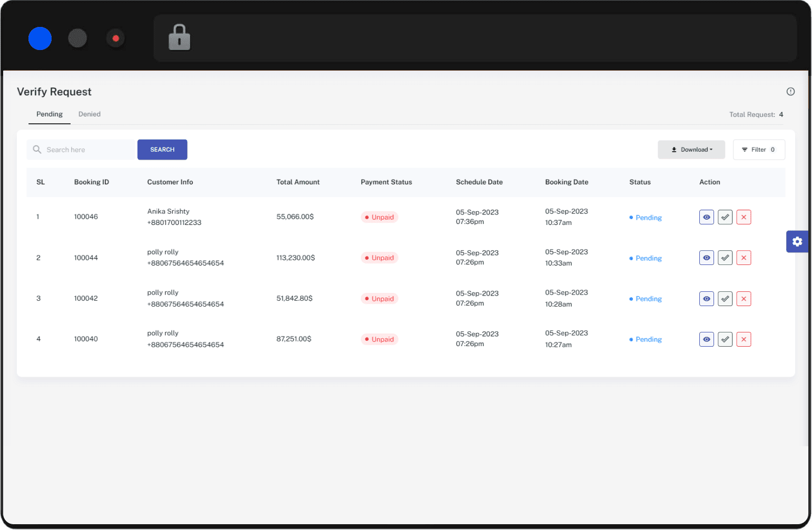View booking 100040 via eye icon
Viewport: 812px width, 530px height.
(706, 339)
